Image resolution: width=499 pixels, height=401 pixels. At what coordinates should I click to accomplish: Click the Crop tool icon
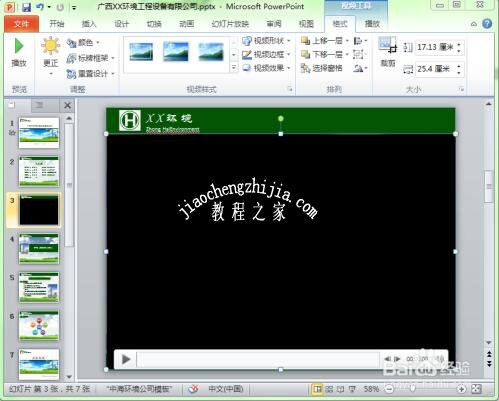point(388,45)
